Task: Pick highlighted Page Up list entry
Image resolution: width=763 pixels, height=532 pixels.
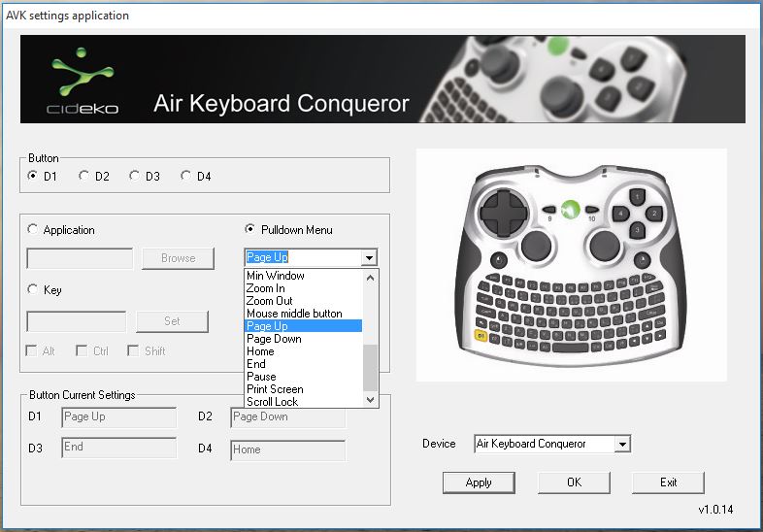Action: tap(304, 326)
